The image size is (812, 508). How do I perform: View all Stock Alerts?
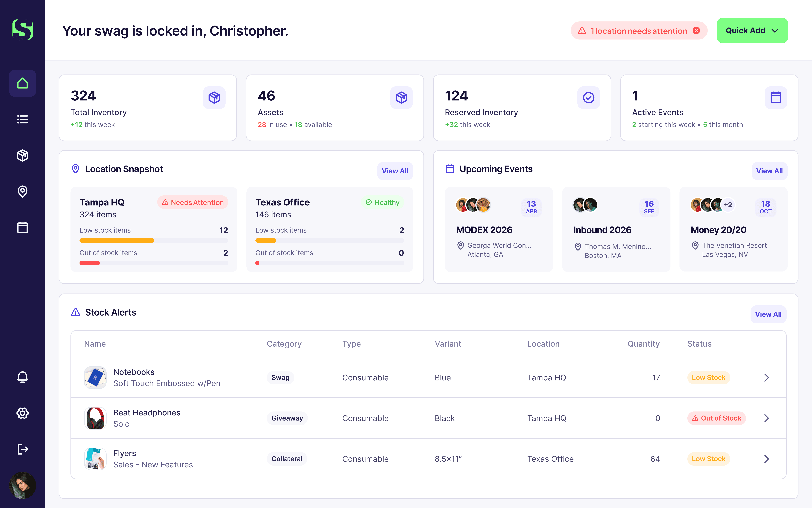[768, 315]
